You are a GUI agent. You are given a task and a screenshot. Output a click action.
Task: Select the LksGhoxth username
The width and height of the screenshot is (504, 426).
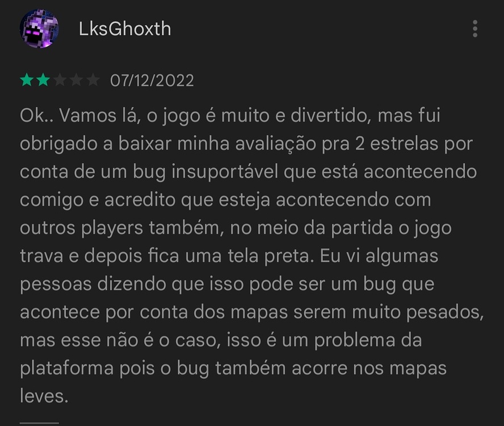125,28
